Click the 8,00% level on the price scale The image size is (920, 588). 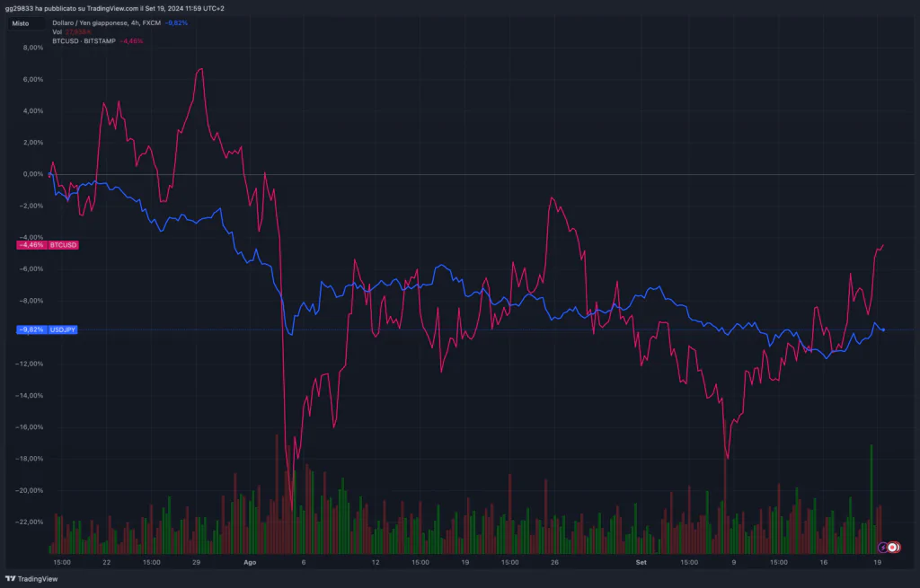(31, 48)
